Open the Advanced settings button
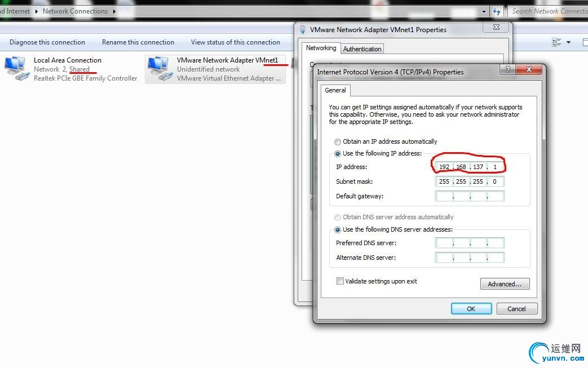This screenshot has height=368, width=588. click(505, 284)
